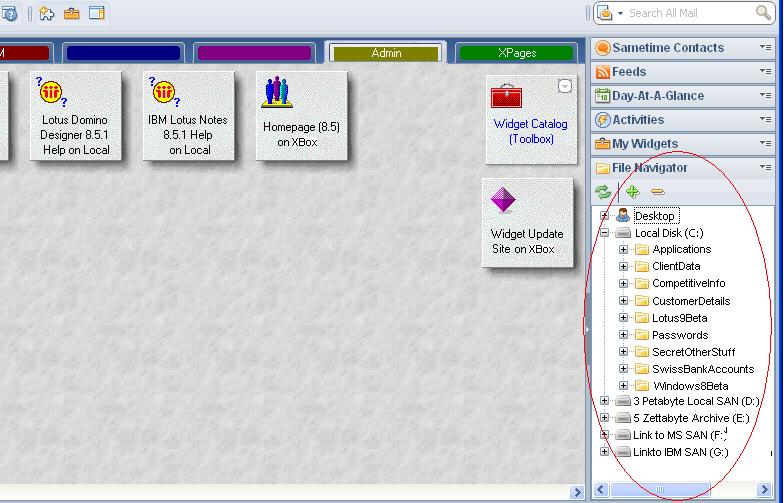Screen dimensions: 784x503
Task: Click the My Widgets panel title
Action: coord(645,144)
